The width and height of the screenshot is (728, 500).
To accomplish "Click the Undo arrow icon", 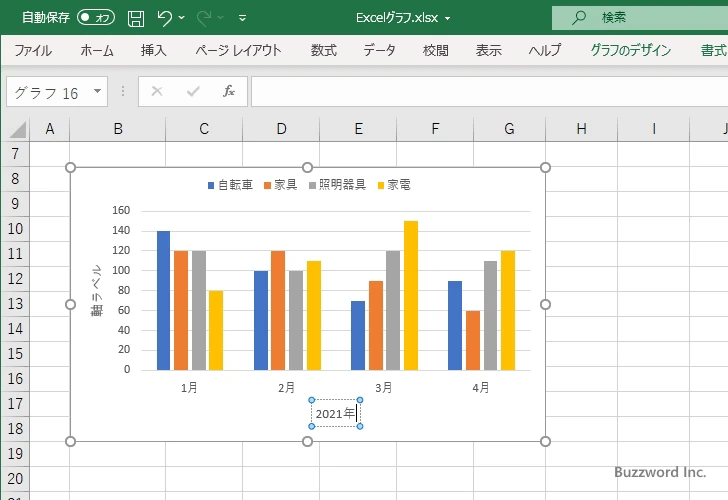I will point(164,18).
